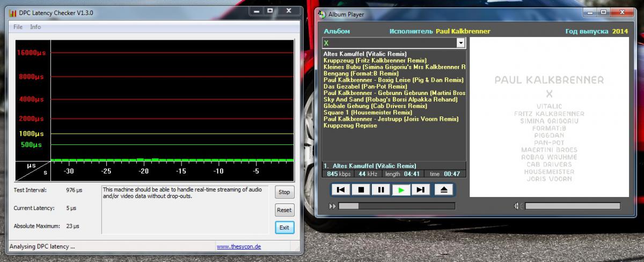Open the album dropdown showing X
The image size is (644, 262).
(460, 42)
